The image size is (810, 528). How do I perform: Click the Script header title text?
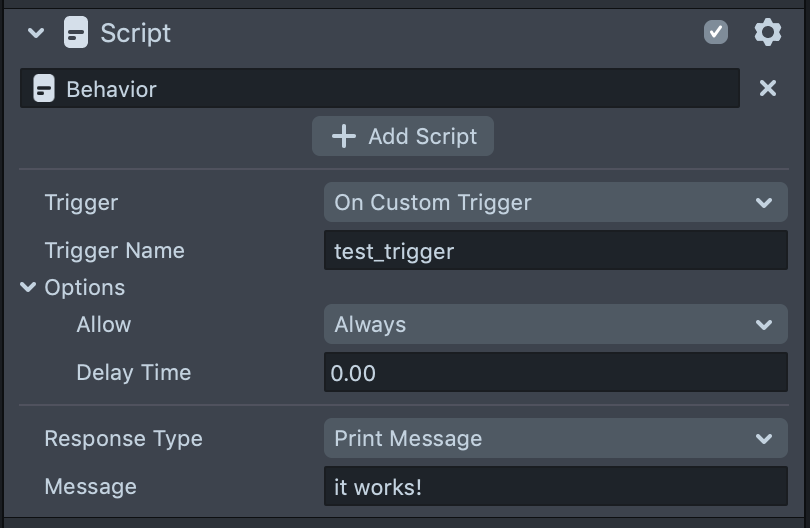(x=136, y=33)
